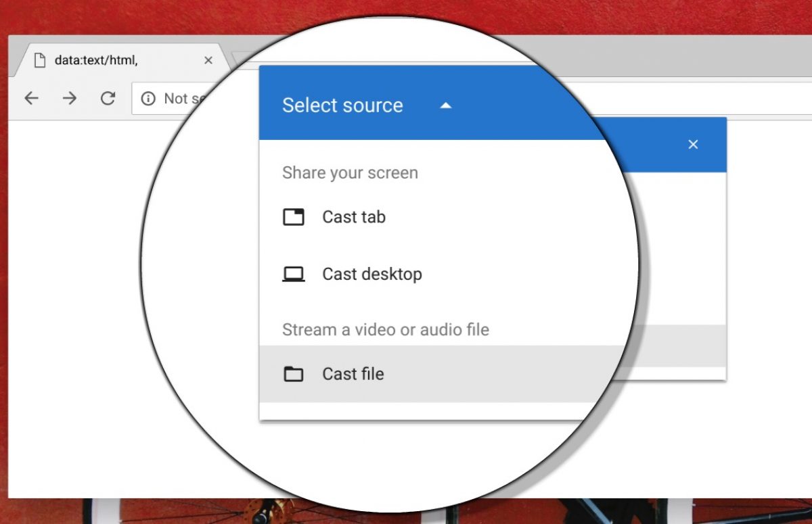The width and height of the screenshot is (812, 524).
Task: Click the browser Forward arrow
Action: 70,99
